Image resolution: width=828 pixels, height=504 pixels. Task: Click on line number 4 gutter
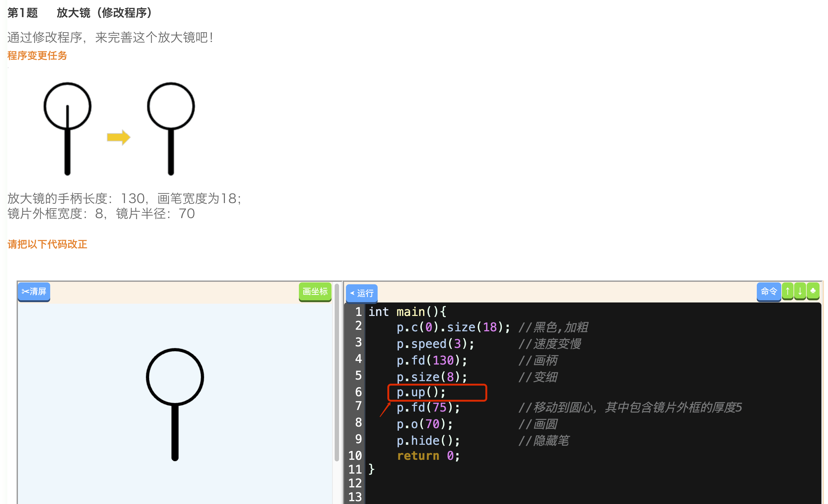pyautogui.click(x=358, y=359)
